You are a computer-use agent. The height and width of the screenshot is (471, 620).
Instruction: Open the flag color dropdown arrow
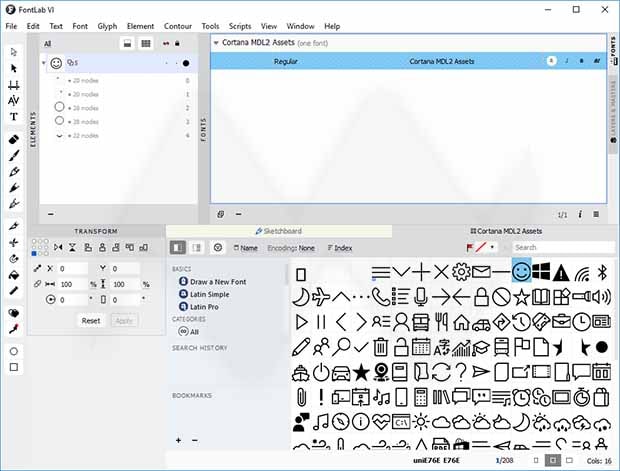pos(492,247)
